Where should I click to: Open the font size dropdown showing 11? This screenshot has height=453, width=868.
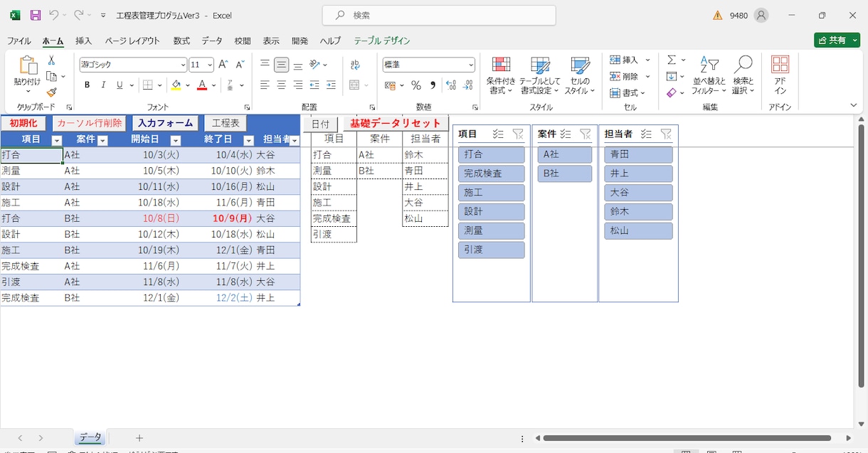coord(210,65)
